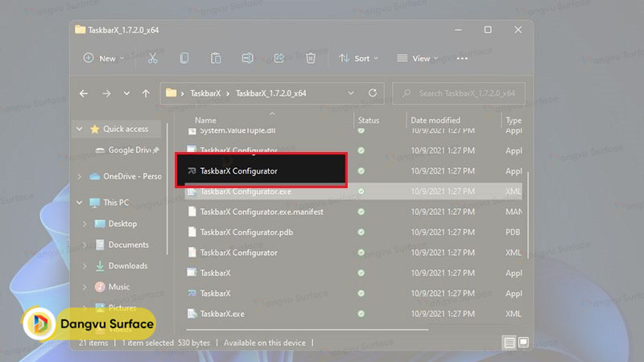Select TaskbarX Configurator XML file row

tap(353, 253)
